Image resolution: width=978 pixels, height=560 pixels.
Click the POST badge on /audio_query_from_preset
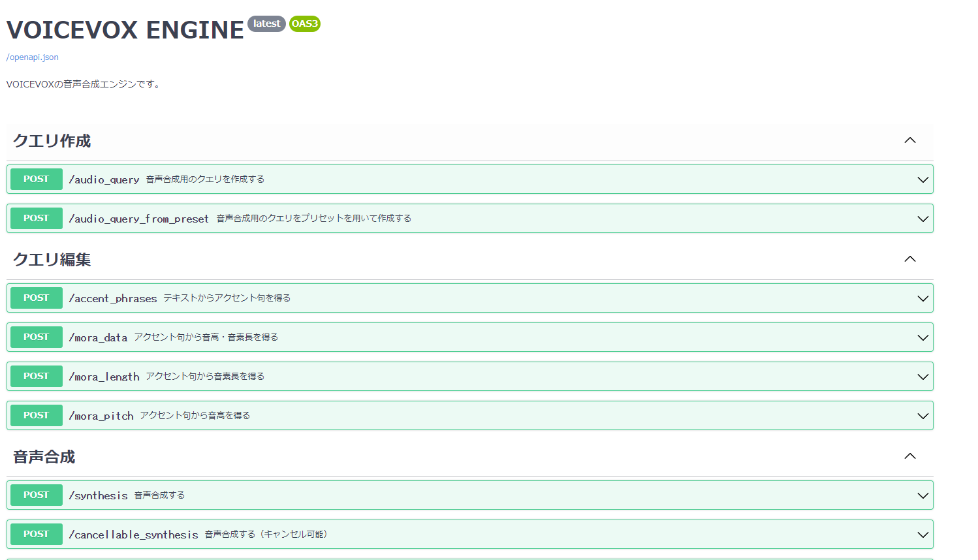click(36, 218)
